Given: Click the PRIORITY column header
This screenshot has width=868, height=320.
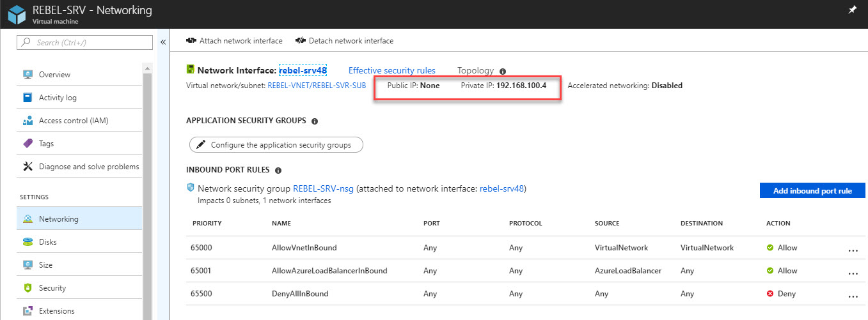Looking at the screenshot, I should click(x=207, y=224).
